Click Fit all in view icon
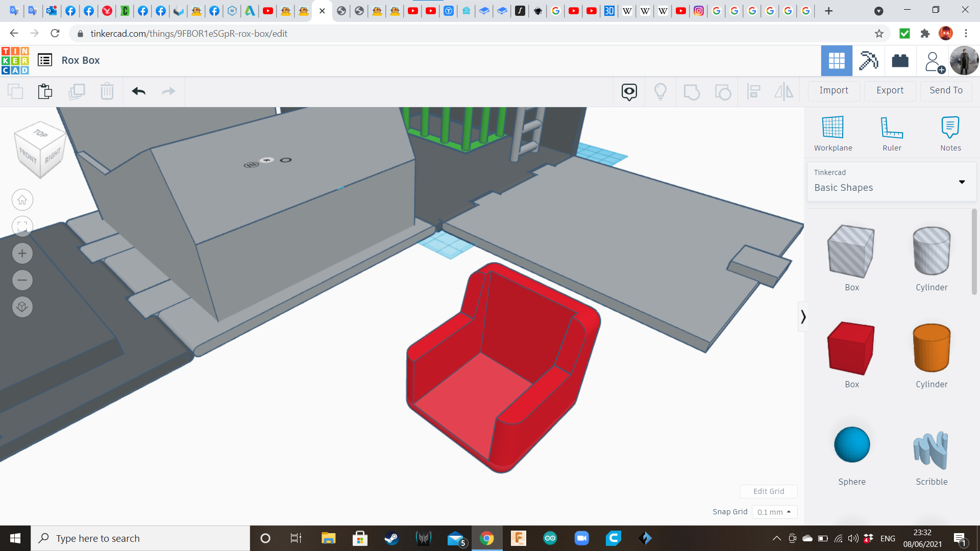Viewport: 980px width, 551px height. click(x=22, y=227)
